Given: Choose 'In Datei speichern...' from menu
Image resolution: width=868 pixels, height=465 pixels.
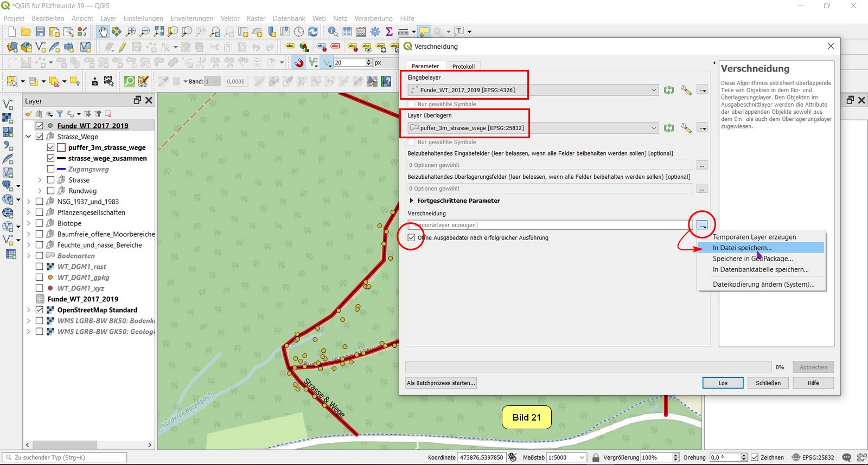Looking at the screenshot, I should pyautogui.click(x=742, y=248).
